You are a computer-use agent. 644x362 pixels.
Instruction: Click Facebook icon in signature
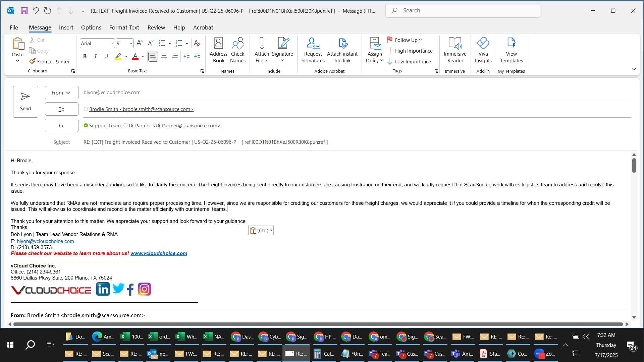tap(130, 289)
